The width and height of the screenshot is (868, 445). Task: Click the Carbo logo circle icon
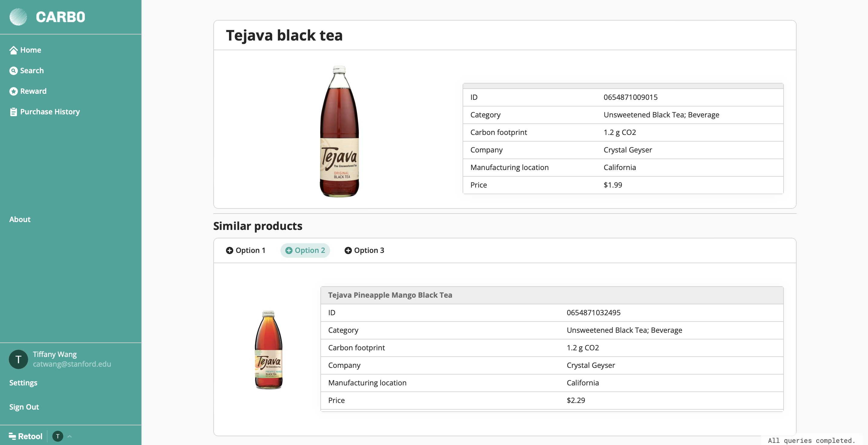pos(18,17)
